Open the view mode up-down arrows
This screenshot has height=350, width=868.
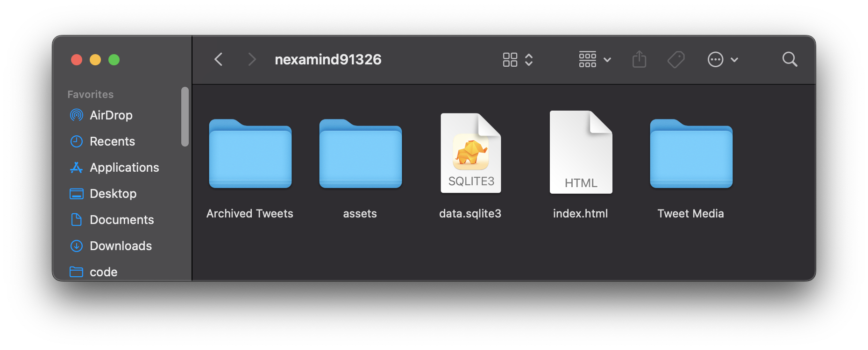pos(529,60)
